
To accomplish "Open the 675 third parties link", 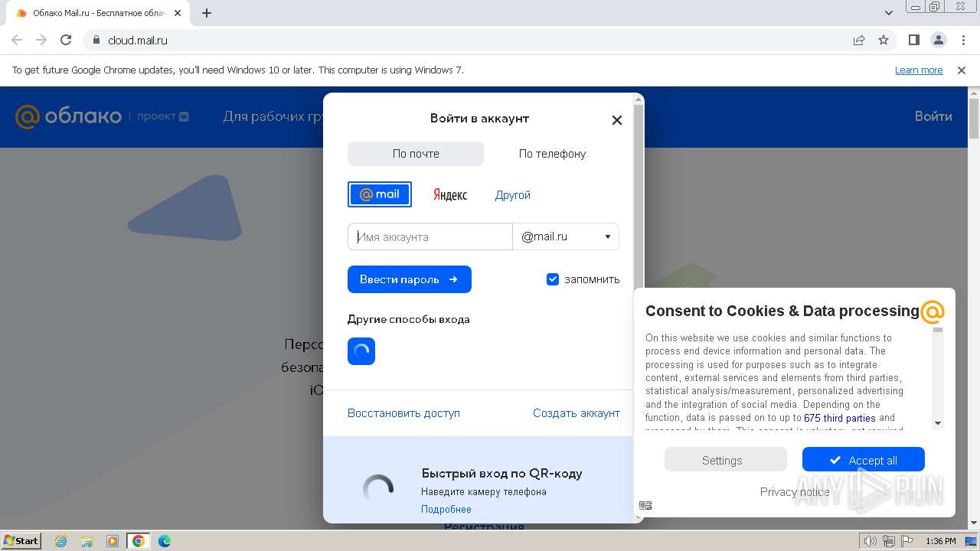I will tap(840, 418).
